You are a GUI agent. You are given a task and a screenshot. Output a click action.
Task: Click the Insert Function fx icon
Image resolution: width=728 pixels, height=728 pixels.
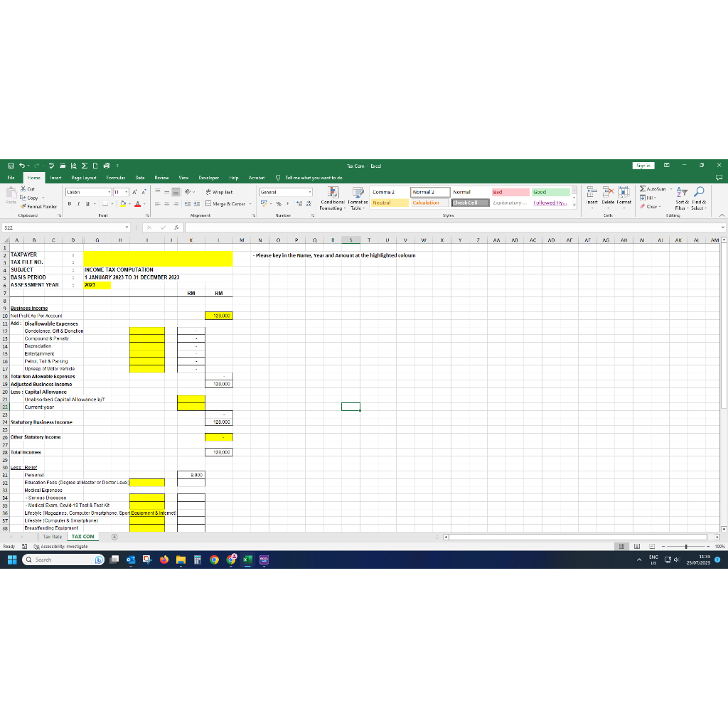coord(176,227)
